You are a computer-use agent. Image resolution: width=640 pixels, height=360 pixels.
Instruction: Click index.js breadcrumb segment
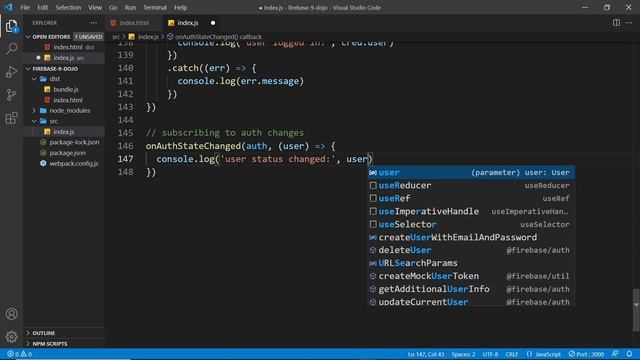144,37
